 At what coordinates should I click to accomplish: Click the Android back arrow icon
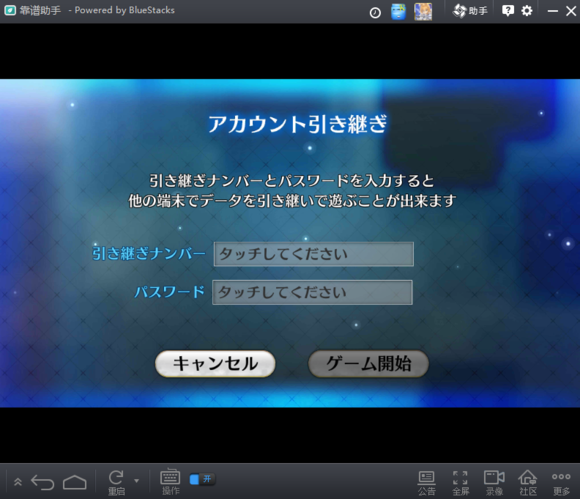[43, 482]
